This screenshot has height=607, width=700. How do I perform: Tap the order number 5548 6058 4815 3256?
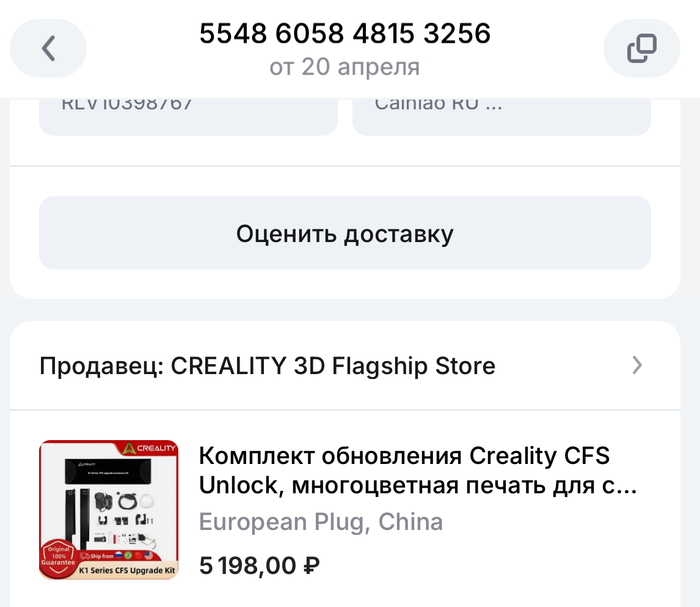click(x=345, y=34)
